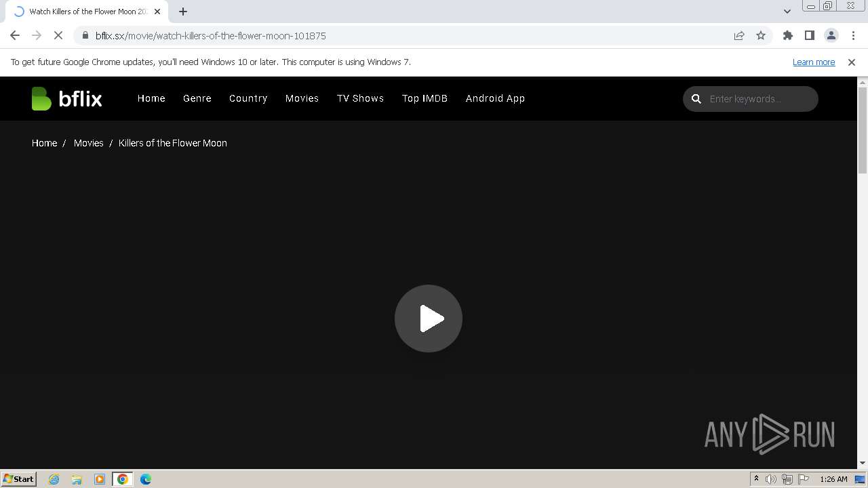
Task: Go forward in browser history
Action: tap(37, 35)
